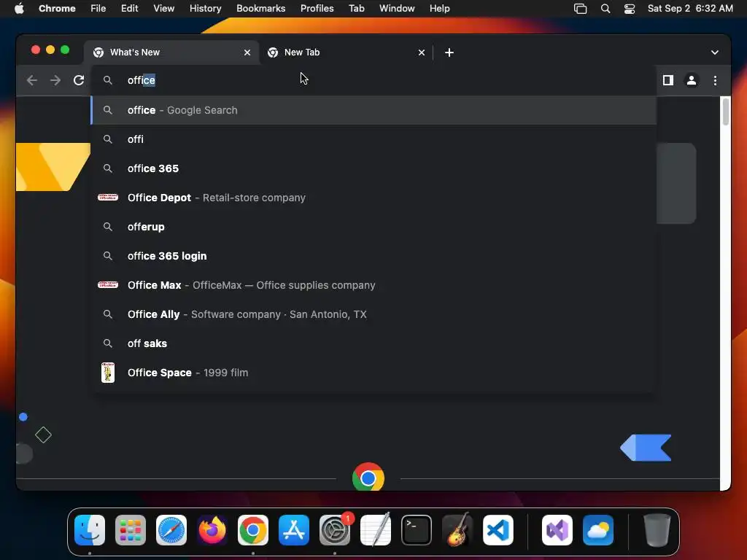The image size is (747, 560).
Task: Select 'office 365 login' suggestion
Action: [x=374, y=256]
